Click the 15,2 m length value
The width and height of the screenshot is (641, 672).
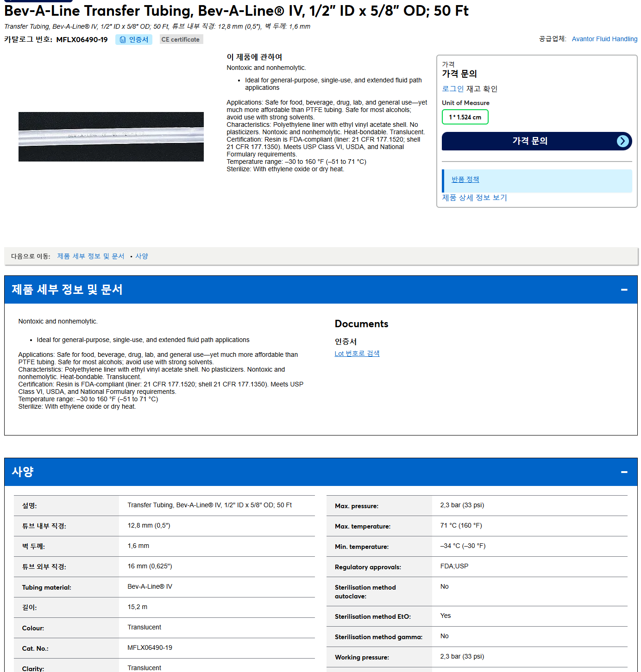138,607
